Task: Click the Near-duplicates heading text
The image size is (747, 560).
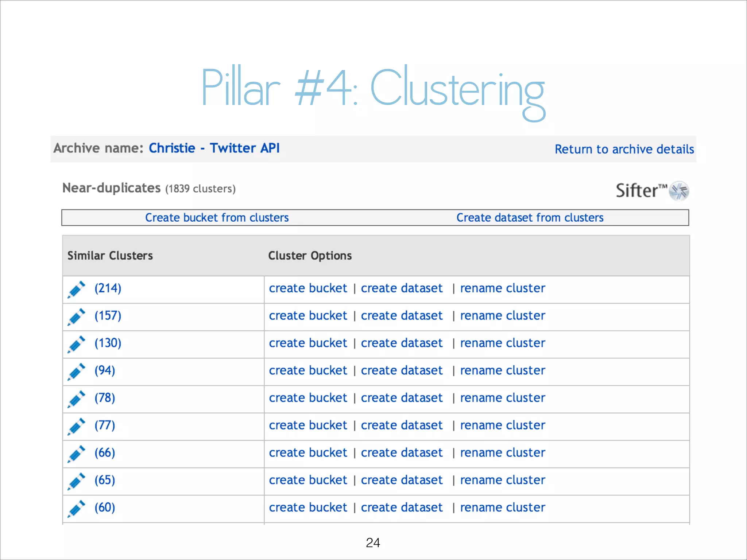Action: coord(112,188)
